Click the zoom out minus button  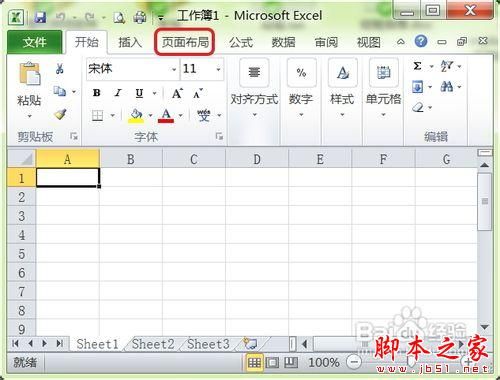[354, 362]
